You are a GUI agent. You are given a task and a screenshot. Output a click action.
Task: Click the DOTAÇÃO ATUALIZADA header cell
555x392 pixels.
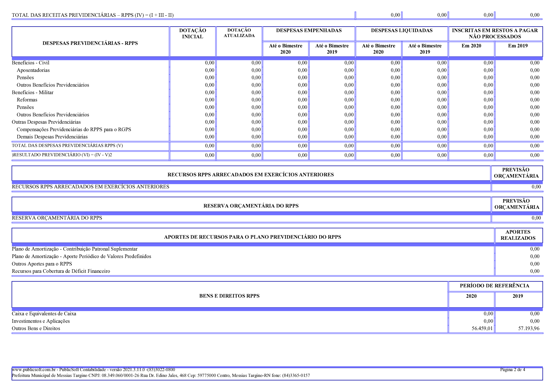click(239, 33)
